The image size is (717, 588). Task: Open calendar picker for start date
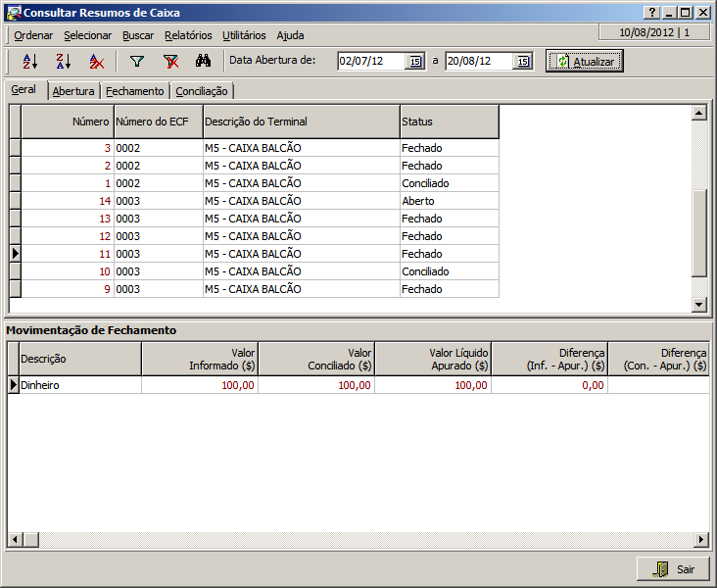(415, 61)
